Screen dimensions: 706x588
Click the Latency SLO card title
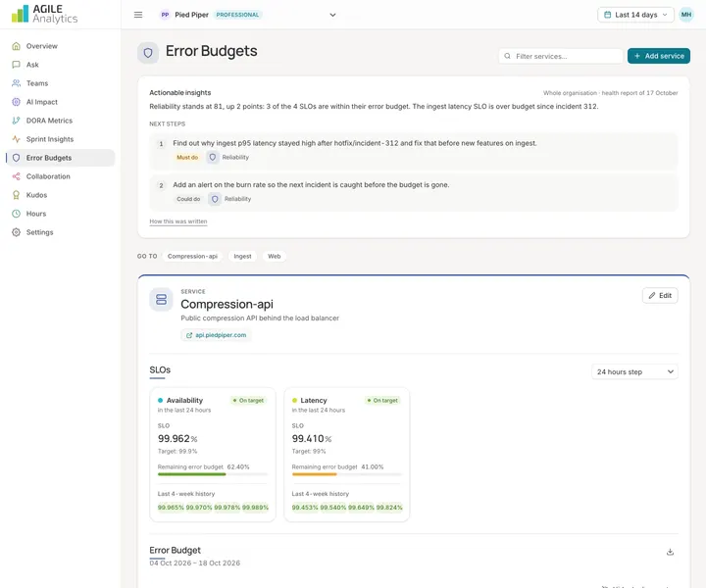tap(314, 401)
